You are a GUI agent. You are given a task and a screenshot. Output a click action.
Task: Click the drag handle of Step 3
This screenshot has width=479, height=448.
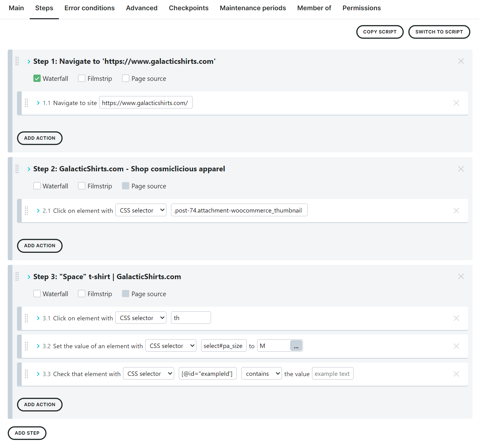[x=17, y=276]
